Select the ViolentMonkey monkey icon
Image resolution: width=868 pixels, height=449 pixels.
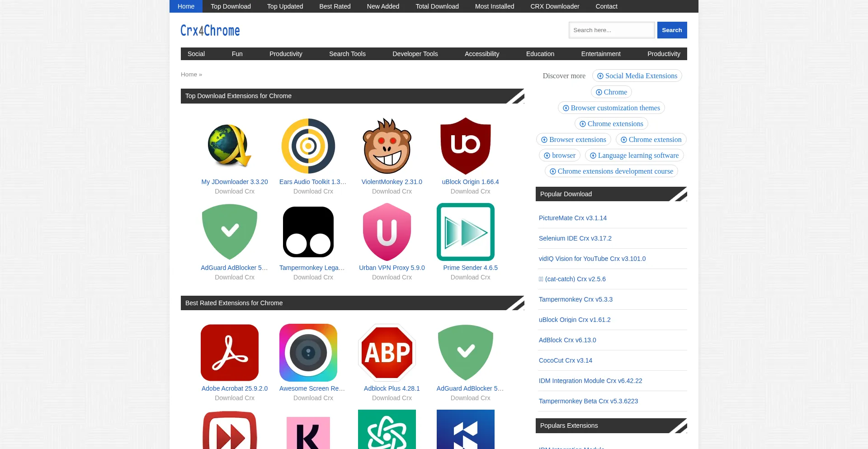(387, 146)
